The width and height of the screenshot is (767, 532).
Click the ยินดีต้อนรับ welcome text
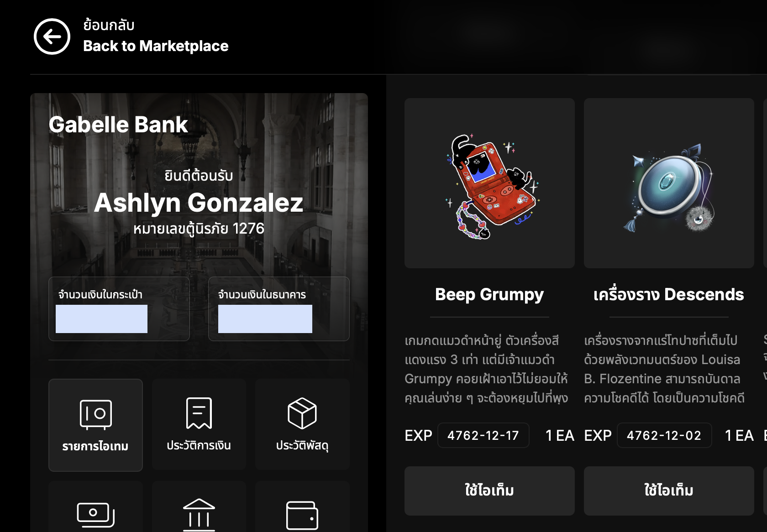pyautogui.click(x=199, y=176)
